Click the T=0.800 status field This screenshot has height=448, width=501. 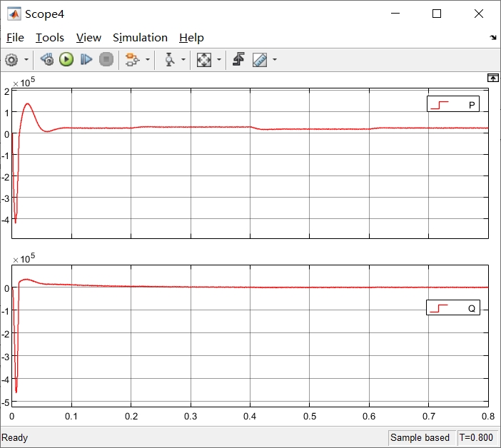(476, 437)
